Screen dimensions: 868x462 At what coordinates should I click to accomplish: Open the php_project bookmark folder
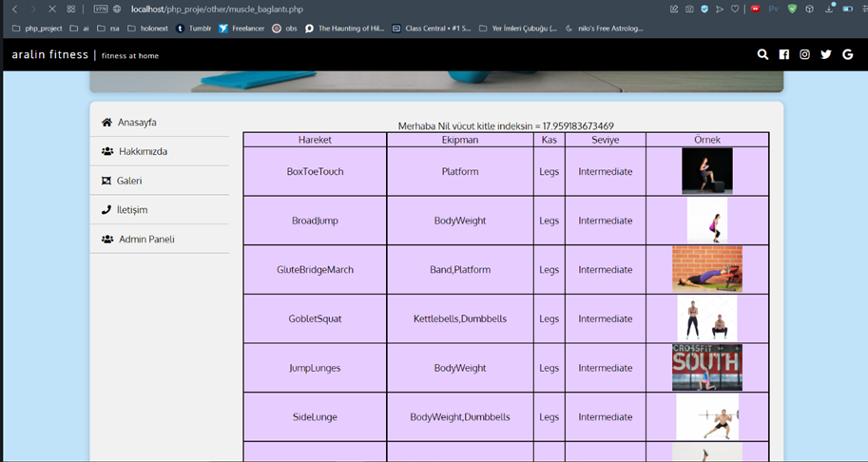[37, 29]
